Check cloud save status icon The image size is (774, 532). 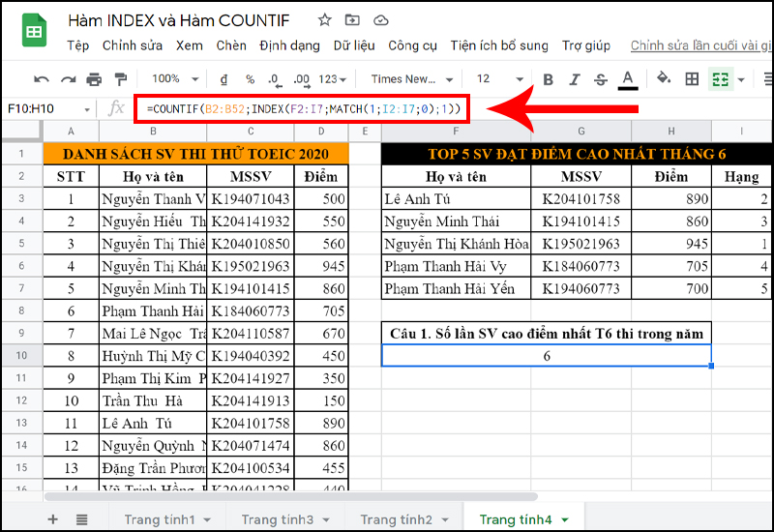380,20
